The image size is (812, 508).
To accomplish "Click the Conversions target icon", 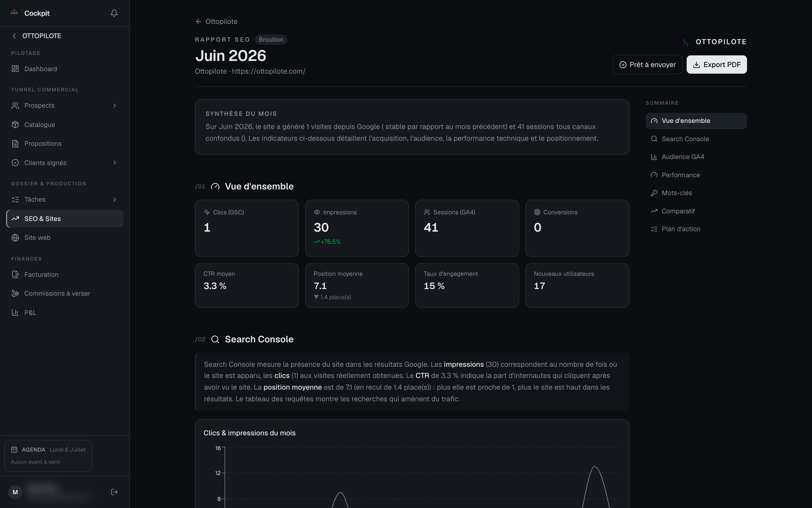I will (537, 212).
